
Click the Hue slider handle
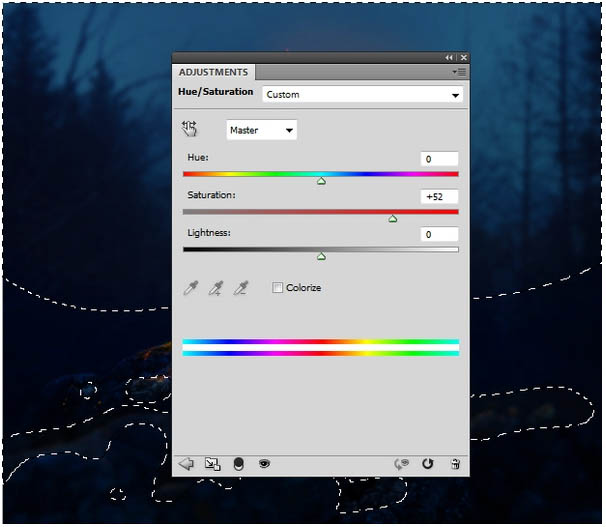coord(321,181)
